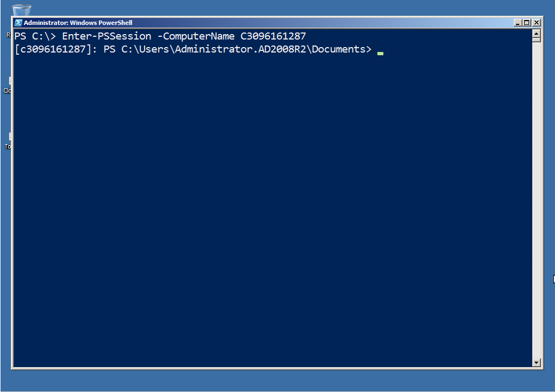This screenshot has width=555, height=392.
Task: Click the vertical scrollbar thumb
Action: click(x=537, y=40)
